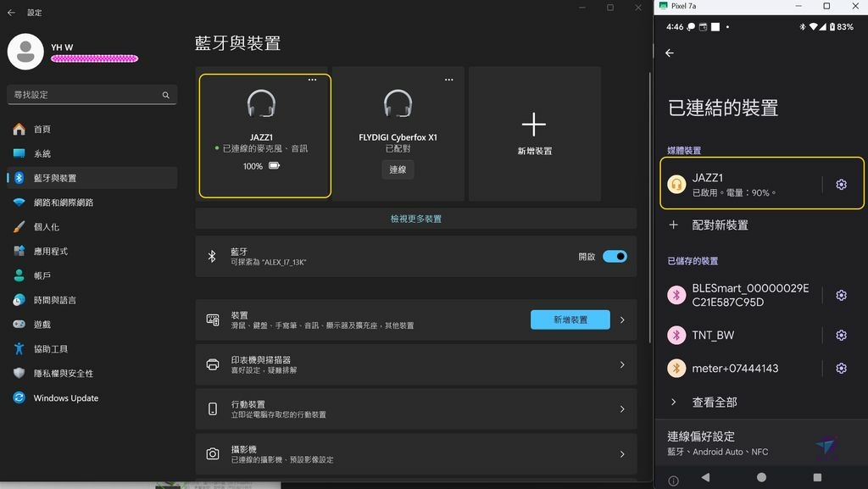
Task: Open 連線偏好設定 on the phone
Action: pyautogui.click(x=761, y=443)
